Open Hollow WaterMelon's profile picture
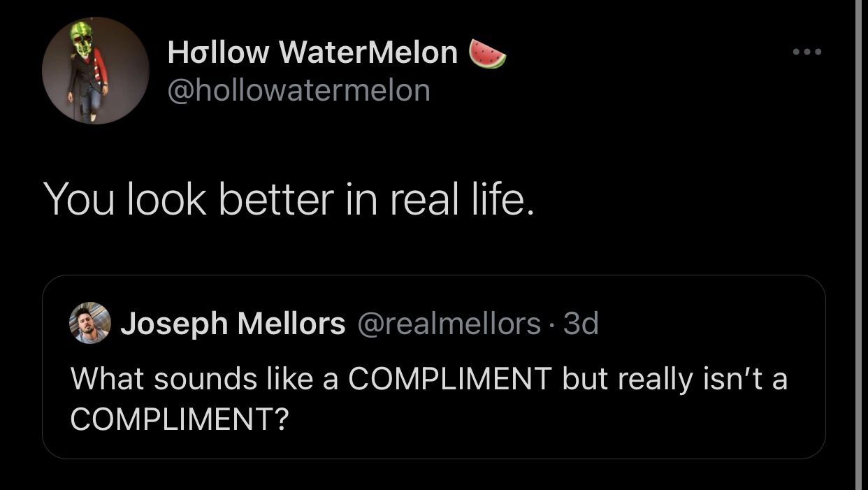Viewport: 868px width, 490px height. 95,71
